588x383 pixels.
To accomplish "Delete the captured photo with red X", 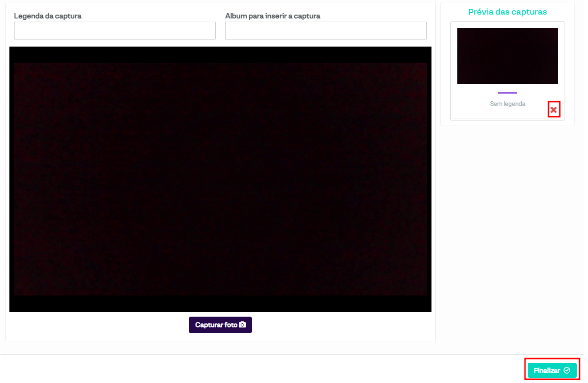I will (x=554, y=110).
